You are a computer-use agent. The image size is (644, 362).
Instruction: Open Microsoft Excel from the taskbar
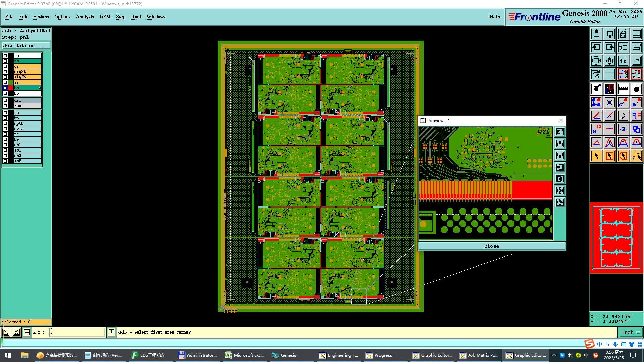pos(245,355)
